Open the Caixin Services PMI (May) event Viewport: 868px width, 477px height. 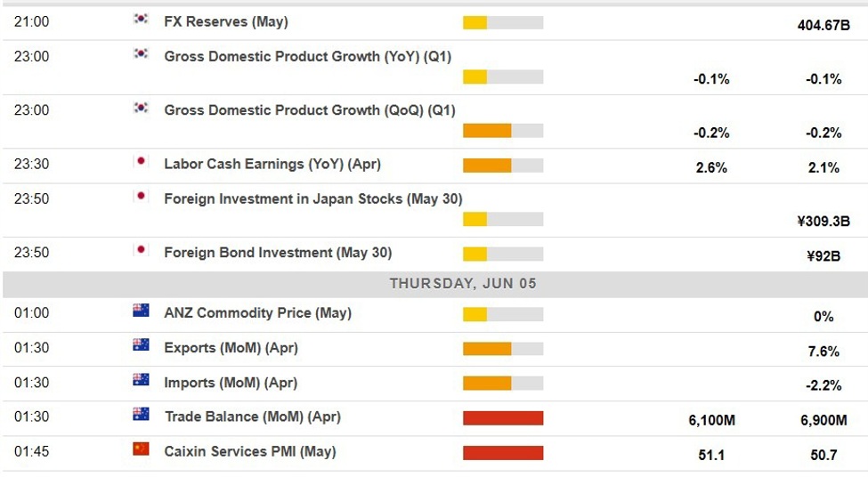click(x=250, y=451)
